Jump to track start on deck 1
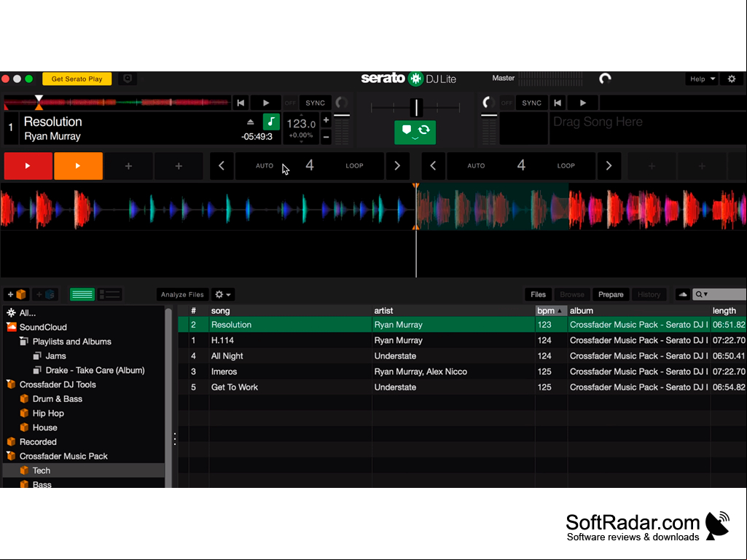Screen dimensions: 747x560 [x=240, y=103]
